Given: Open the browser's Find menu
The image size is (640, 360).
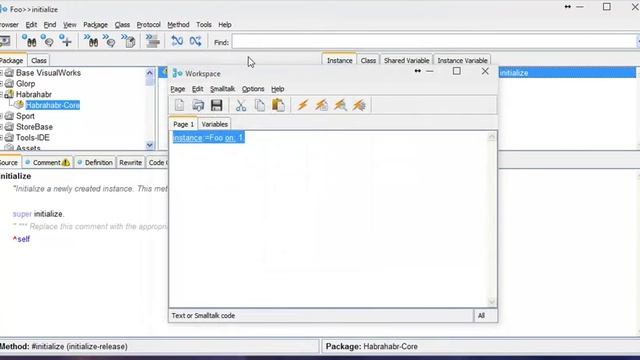Looking at the screenshot, I should click(50, 25).
